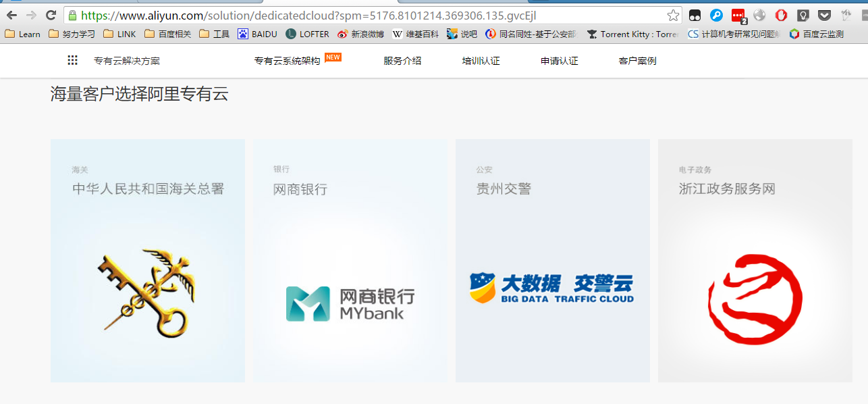Open the 专有云系统架构 nav item

pos(287,61)
